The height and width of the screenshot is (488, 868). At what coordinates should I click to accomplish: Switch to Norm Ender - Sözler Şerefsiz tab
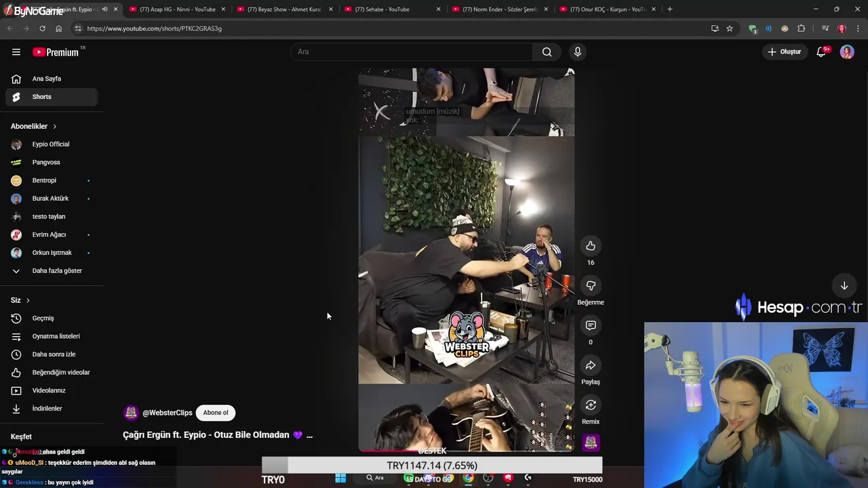tap(500, 9)
